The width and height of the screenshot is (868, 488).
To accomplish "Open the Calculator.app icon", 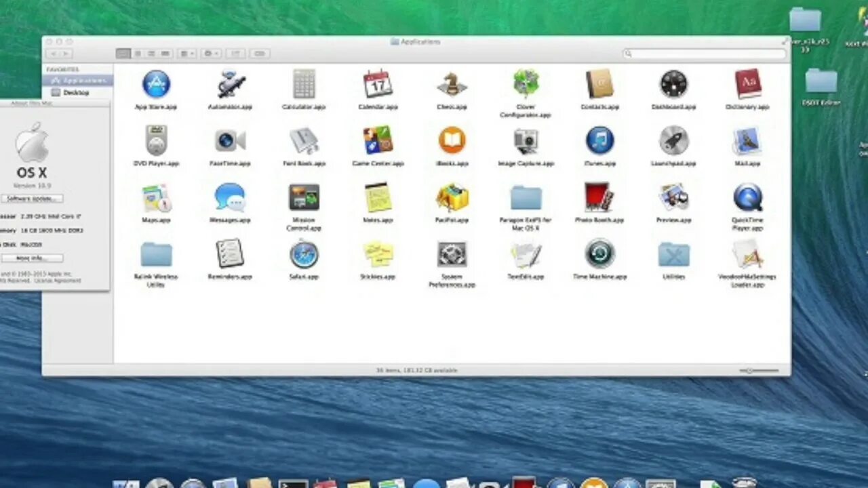I will pos(304,85).
